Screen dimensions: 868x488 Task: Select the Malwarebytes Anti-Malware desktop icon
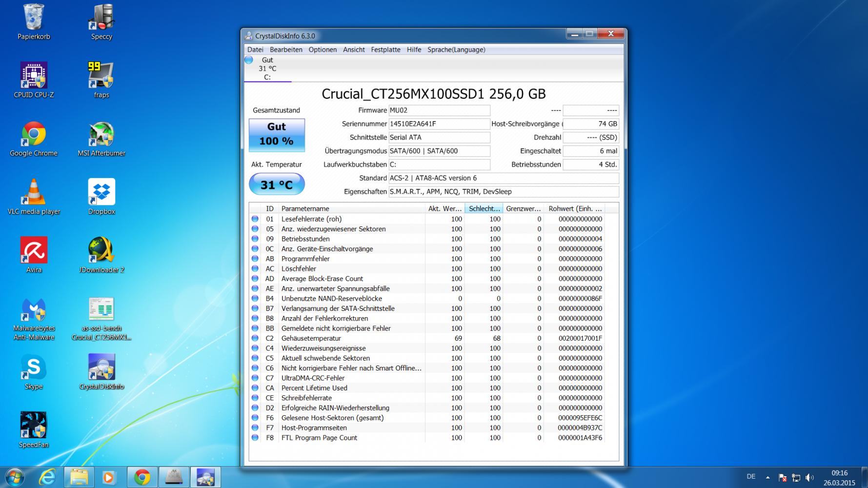pyautogui.click(x=34, y=318)
